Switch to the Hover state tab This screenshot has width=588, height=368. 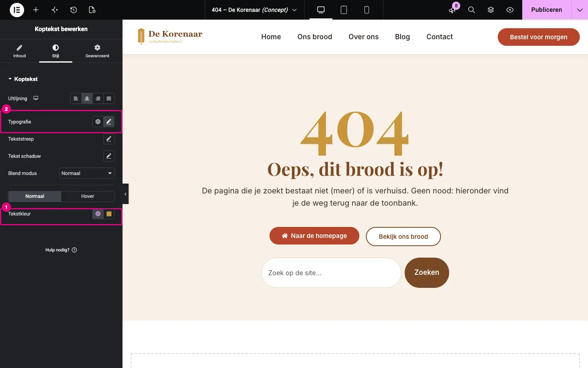[x=88, y=196]
